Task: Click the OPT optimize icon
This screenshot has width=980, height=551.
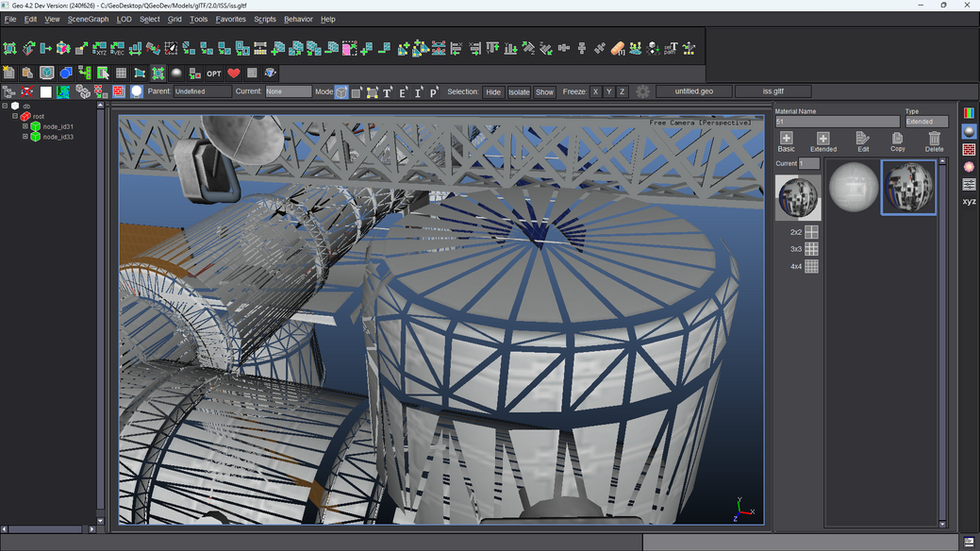Action: point(214,74)
